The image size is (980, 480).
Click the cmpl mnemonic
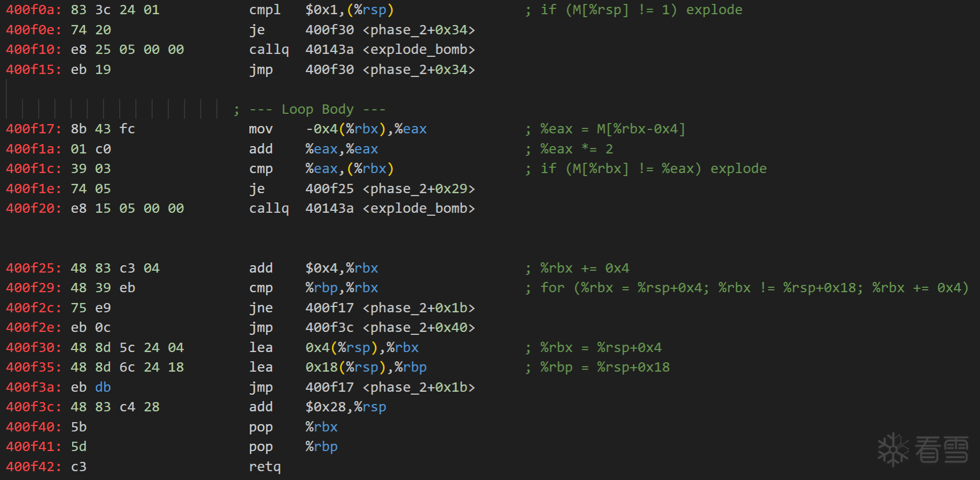pyautogui.click(x=265, y=10)
